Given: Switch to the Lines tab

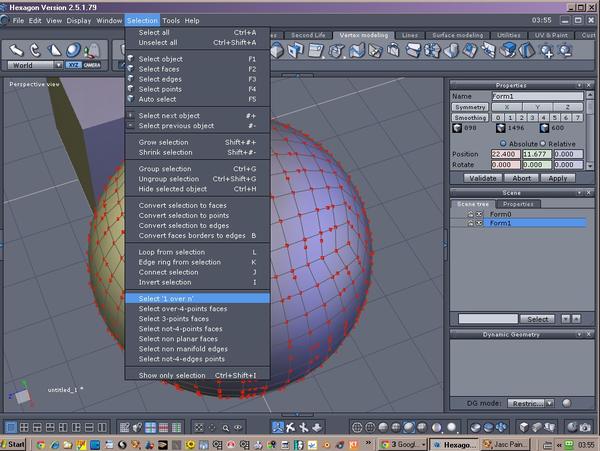Looking at the screenshot, I should (410, 35).
